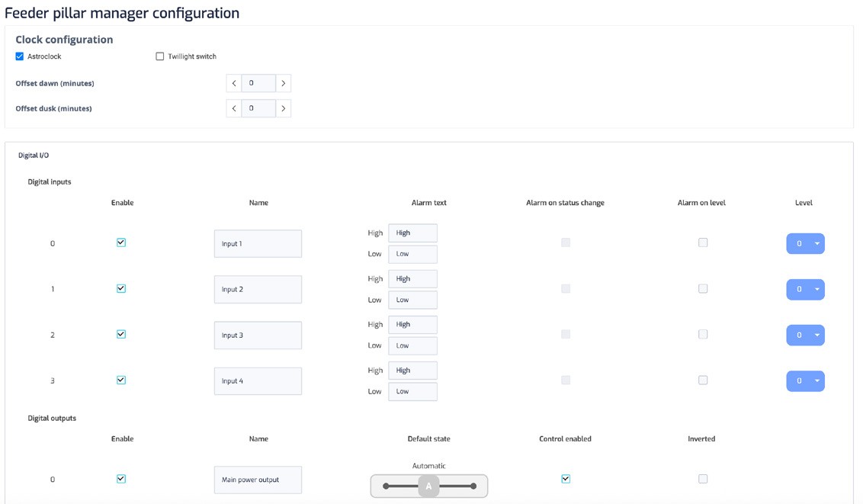The image size is (863, 504).
Task: Toggle Enable checkbox for digital input 2
Action: coord(121,334)
